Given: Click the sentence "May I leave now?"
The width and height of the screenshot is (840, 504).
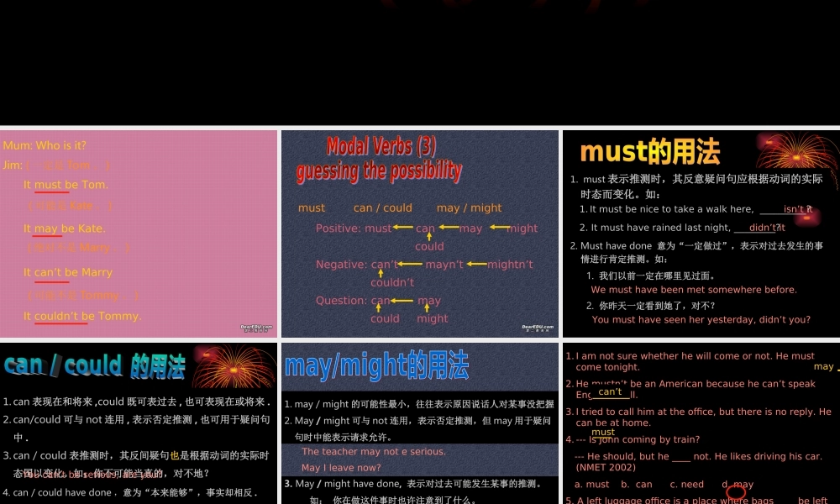Looking at the screenshot, I should pos(341,468).
